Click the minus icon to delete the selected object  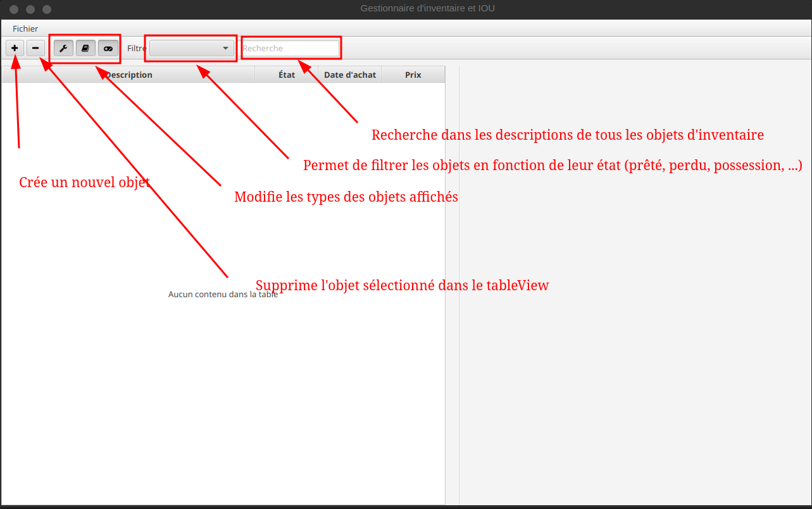[x=35, y=48]
